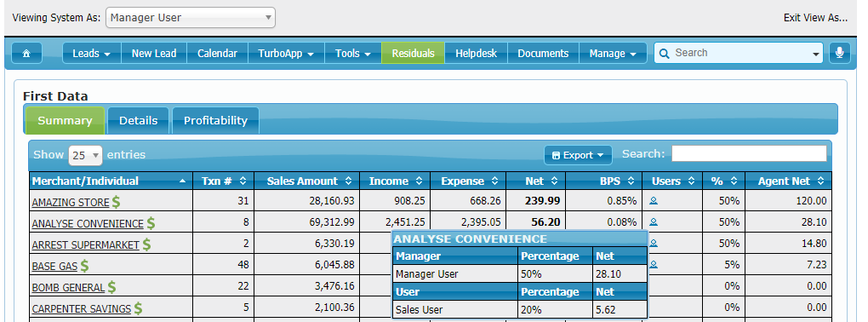
Task: Open the Helpdesk navigation item
Action: coord(476,53)
